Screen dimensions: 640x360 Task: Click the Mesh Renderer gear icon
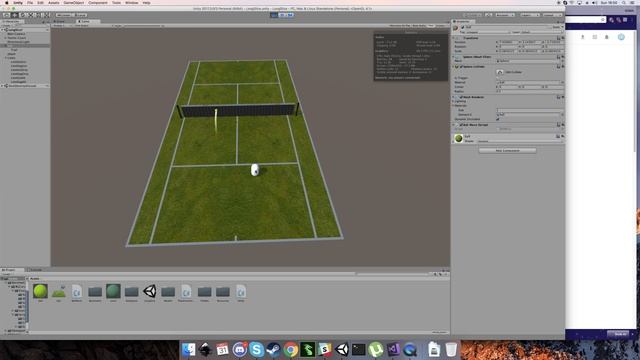pyautogui.click(x=562, y=97)
